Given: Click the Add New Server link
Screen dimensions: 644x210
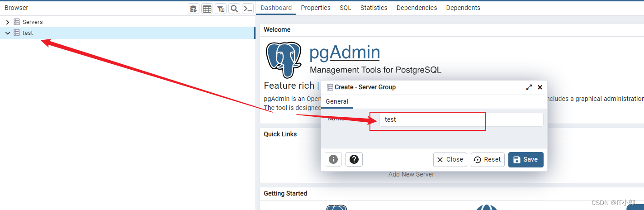Looking at the screenshot, I should pos(411,174).
